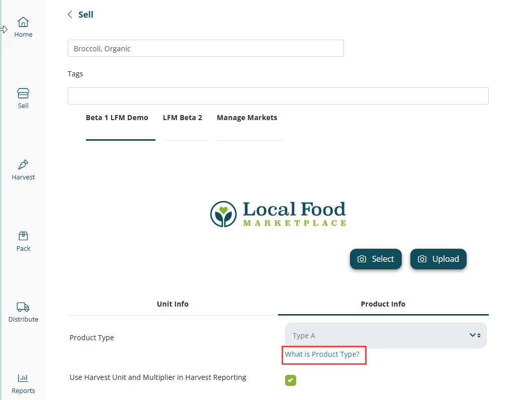The width and height of the screenshot is (532, 400).
Task: Open Reports via the bar chart icon
Action: coord(23,378)
